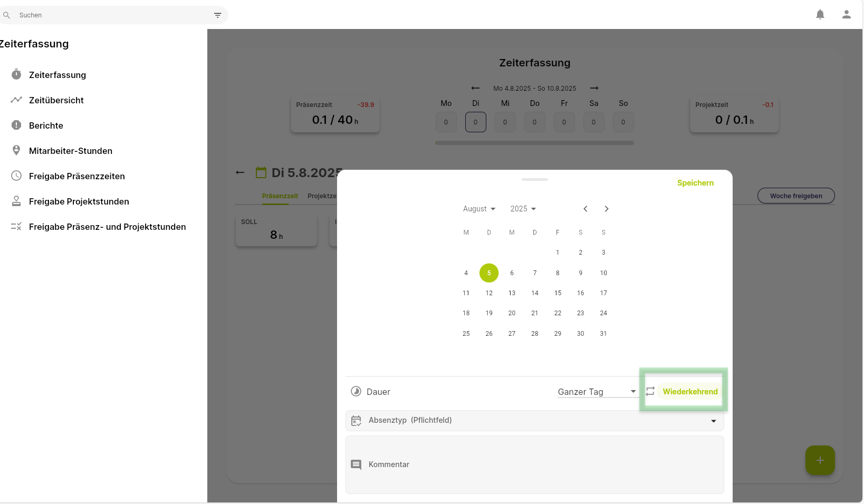This screenshot has height=504, width=864.
Task: Click calendar icon next to Di 5.8.2025
Action: pos(261,172)
